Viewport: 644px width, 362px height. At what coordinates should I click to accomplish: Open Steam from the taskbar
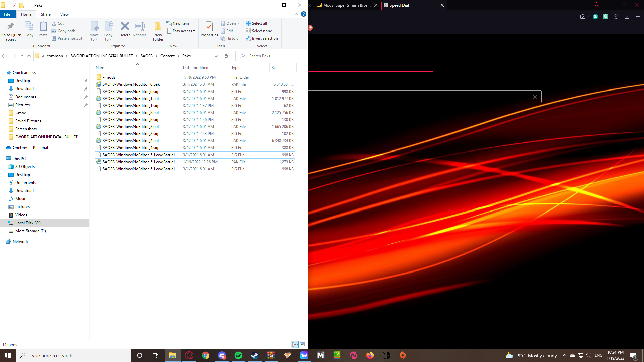[x=255, y=355]
